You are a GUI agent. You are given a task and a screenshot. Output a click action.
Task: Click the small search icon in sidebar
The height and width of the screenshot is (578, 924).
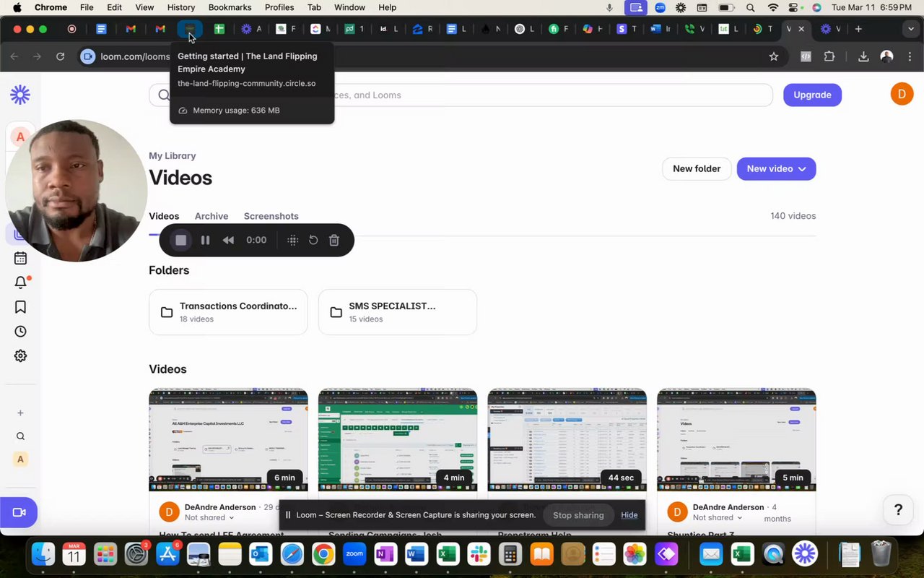click(x=20, y=436)
